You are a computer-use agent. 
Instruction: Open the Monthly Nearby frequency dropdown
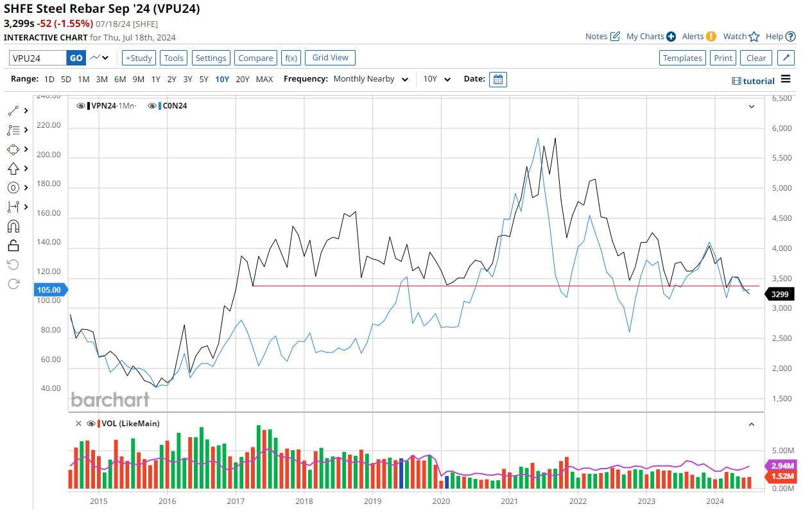pyautogui.click(x=370, y=79)
